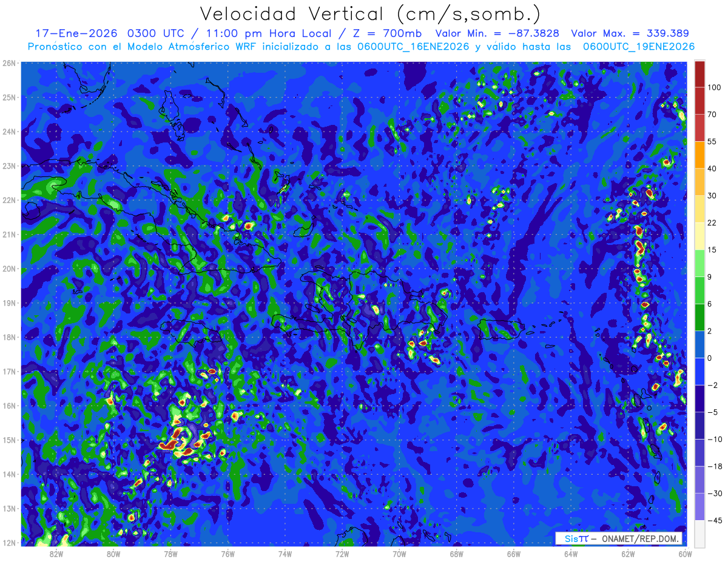Click the lavender swatch between -45 and -30
The height and width of the screenshot is (562, 728).
pyautogui.click(x=699, y=507)
